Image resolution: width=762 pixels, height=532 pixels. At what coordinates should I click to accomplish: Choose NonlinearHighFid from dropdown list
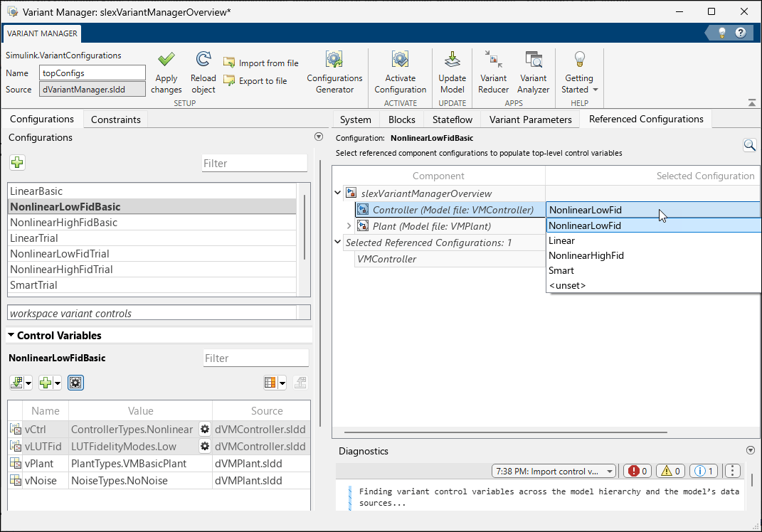coord(653,255)
